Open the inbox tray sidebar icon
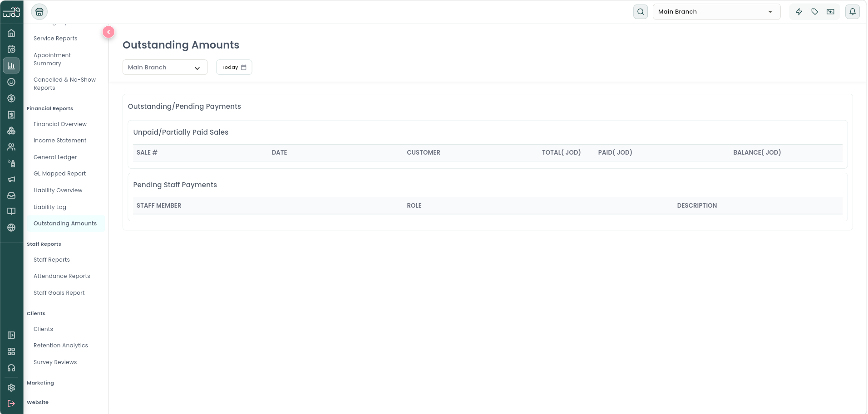This screenshot has width=868, height=414. [x=11, y=195]
